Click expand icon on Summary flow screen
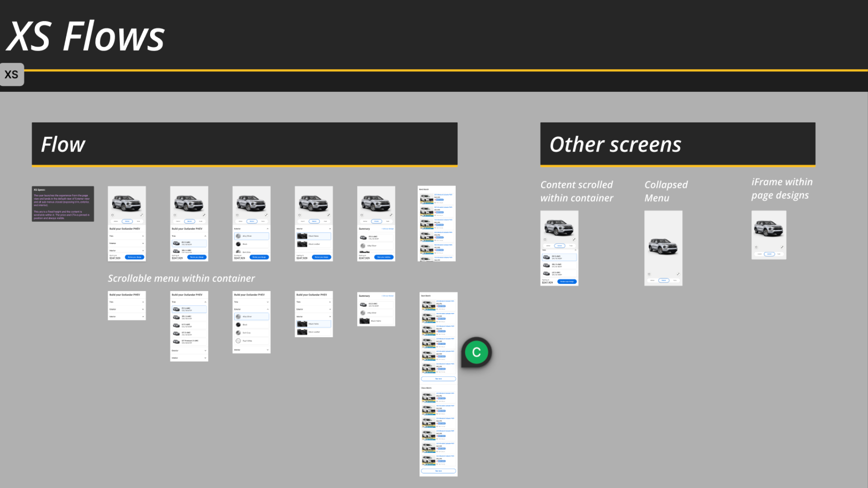 [391, 215]
